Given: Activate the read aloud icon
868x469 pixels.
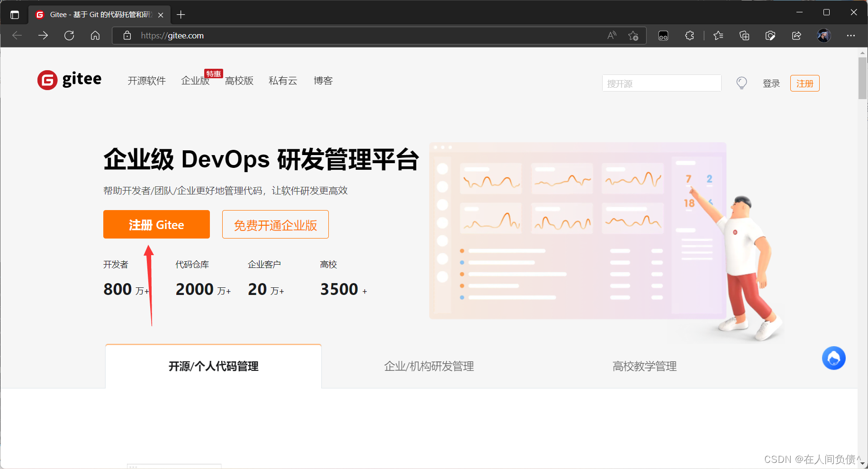Looking at the screenshot, I should click(612, 36).
